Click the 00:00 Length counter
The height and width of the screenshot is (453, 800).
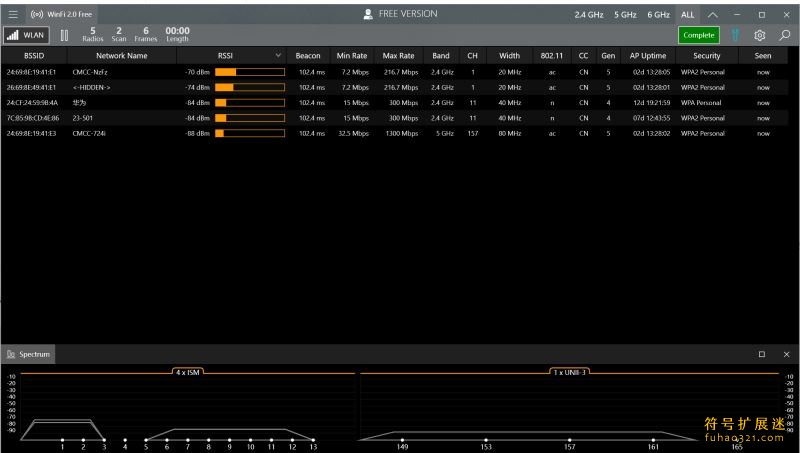point(177,35)
